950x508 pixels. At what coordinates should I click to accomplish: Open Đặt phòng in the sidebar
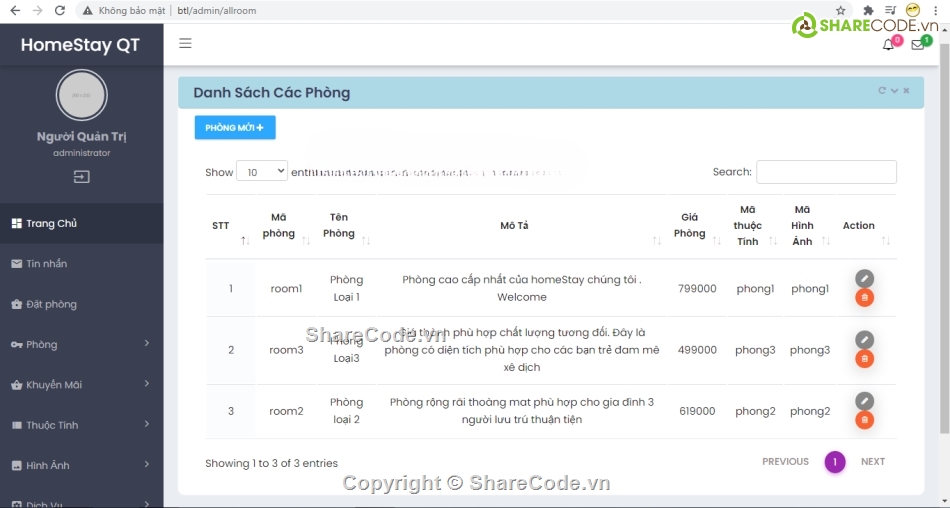81,304
